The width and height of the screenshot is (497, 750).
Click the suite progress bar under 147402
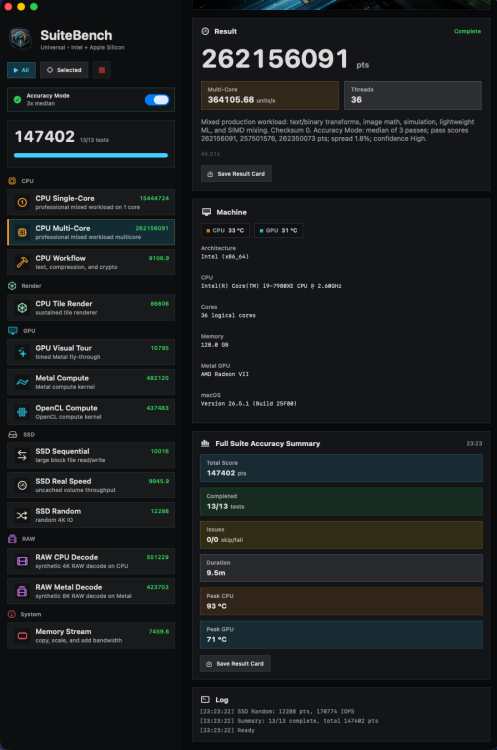[91, 155]
